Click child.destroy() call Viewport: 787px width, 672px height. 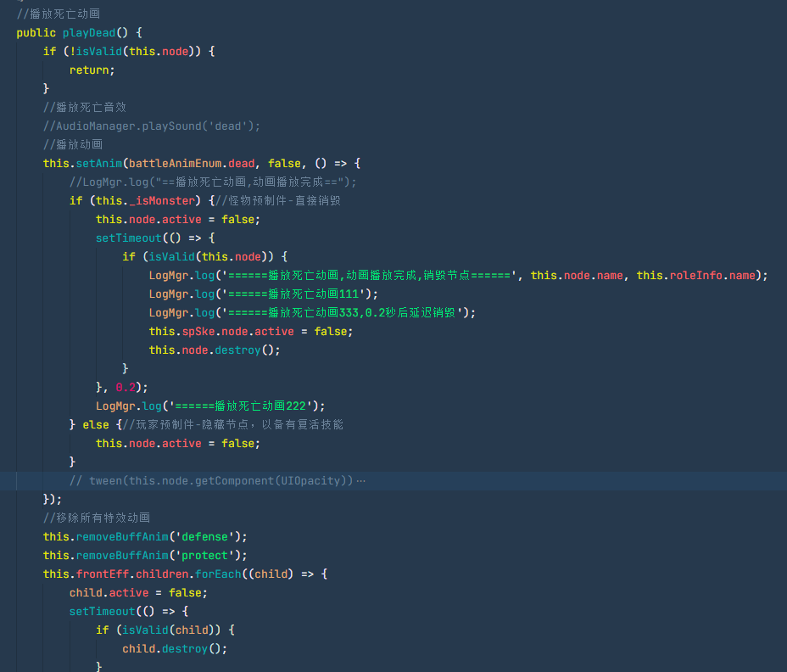174,649
